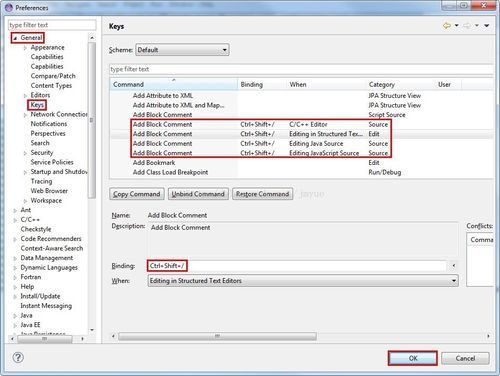Click the OK button
Viewport: 500px width, 376px height.
(x=413, y=358)
